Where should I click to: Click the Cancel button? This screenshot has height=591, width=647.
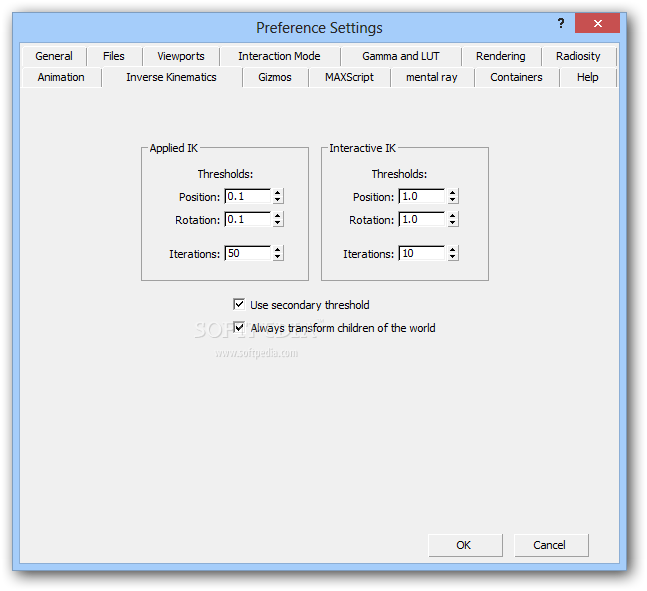(551, 545)
